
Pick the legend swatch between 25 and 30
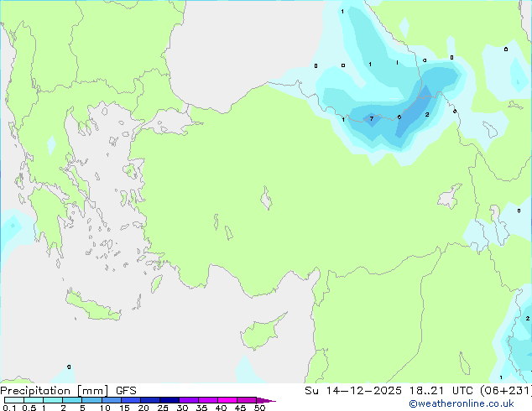[x=169, y=400]
